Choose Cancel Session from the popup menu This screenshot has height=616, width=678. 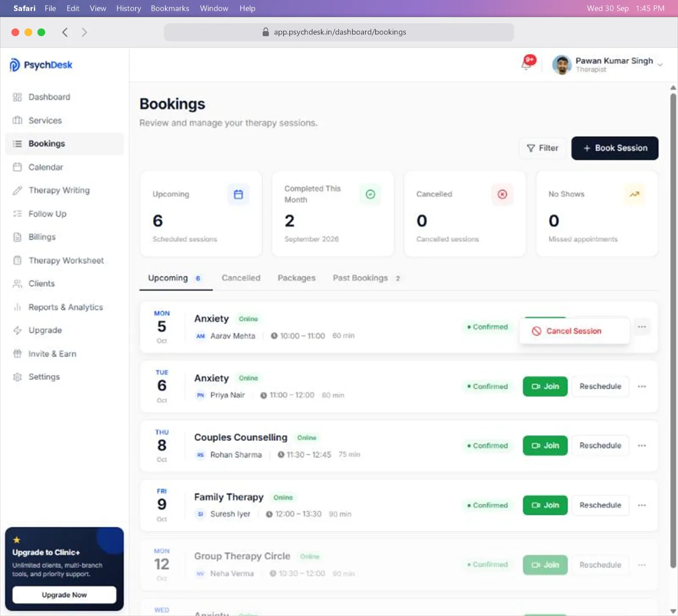[x=574, y=331]
